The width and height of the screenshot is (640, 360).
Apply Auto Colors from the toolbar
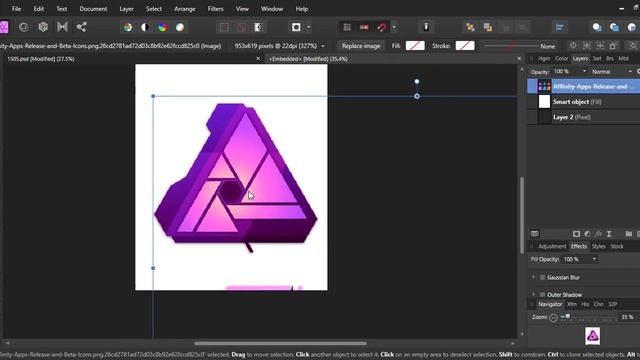point(162,27)
